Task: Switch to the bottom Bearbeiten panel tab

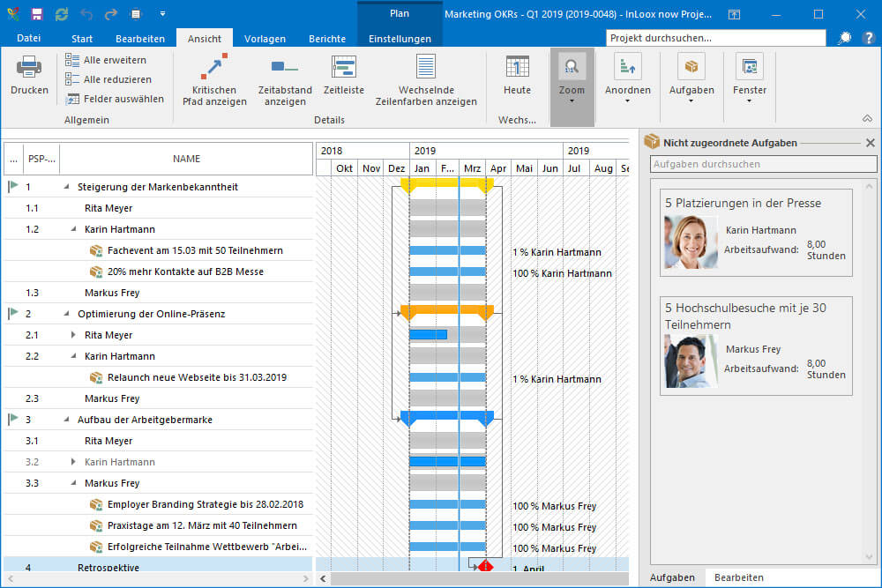Action: pyautogui.click(x=738, y=577)
